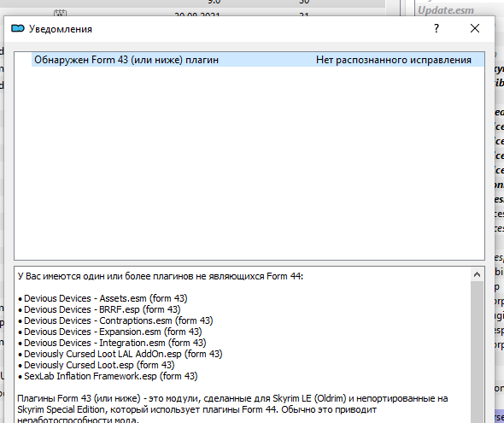Click 'Deviously Cursed Loot LAL AddOn.esp' entry
Screen dimensions: 504x423
(x=120, y=355)
